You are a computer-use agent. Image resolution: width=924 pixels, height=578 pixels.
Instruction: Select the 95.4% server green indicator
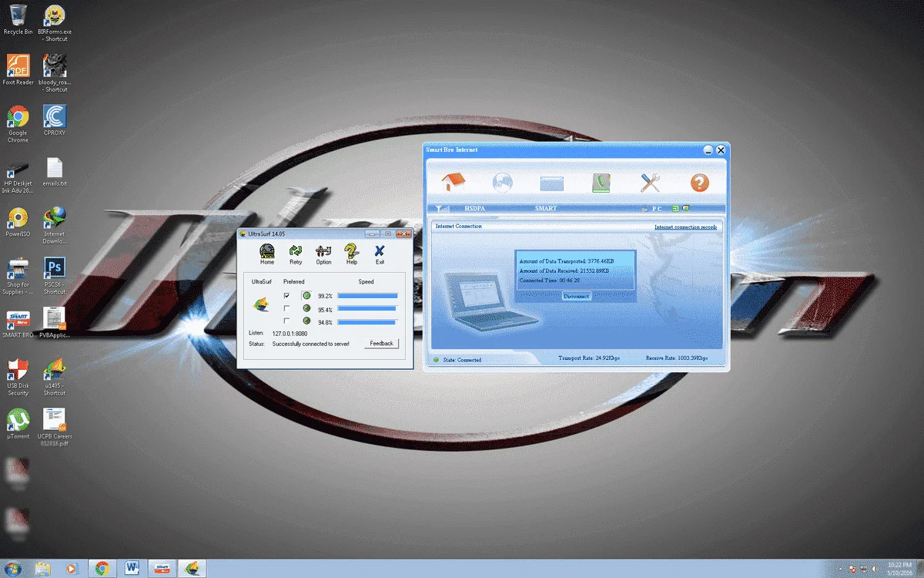(x=306, y=308)
